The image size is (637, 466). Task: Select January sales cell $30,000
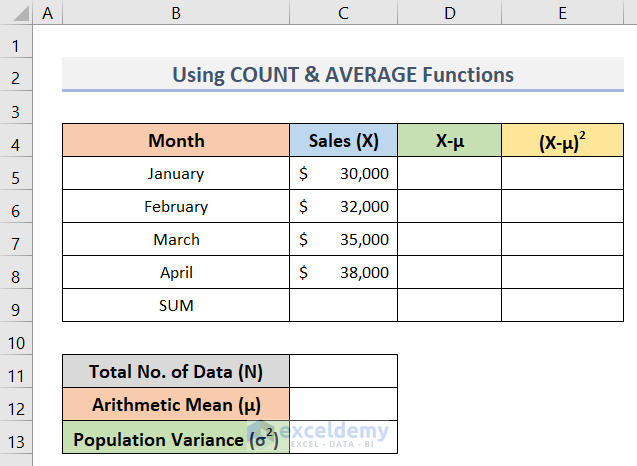point(343,174)
